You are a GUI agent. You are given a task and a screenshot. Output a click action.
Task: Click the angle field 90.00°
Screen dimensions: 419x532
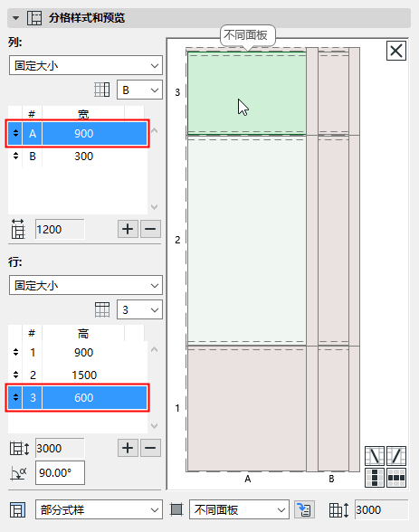[60, 472]
